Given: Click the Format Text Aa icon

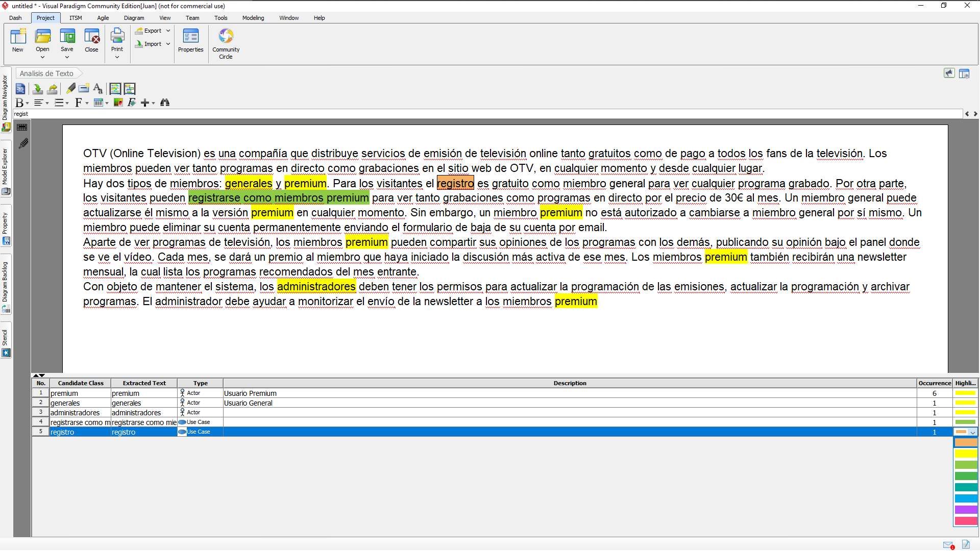Looking at the screenshot, I should pos(98,89).
